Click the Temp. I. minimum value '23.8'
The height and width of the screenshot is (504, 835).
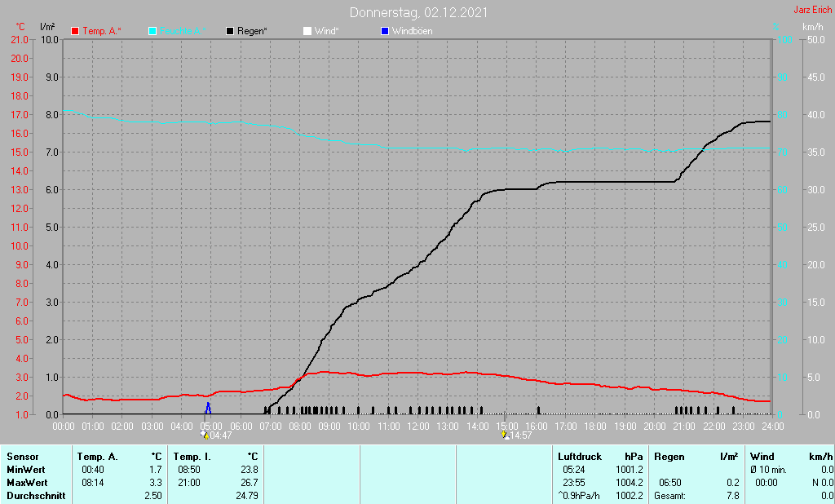(x=250, y=470)
